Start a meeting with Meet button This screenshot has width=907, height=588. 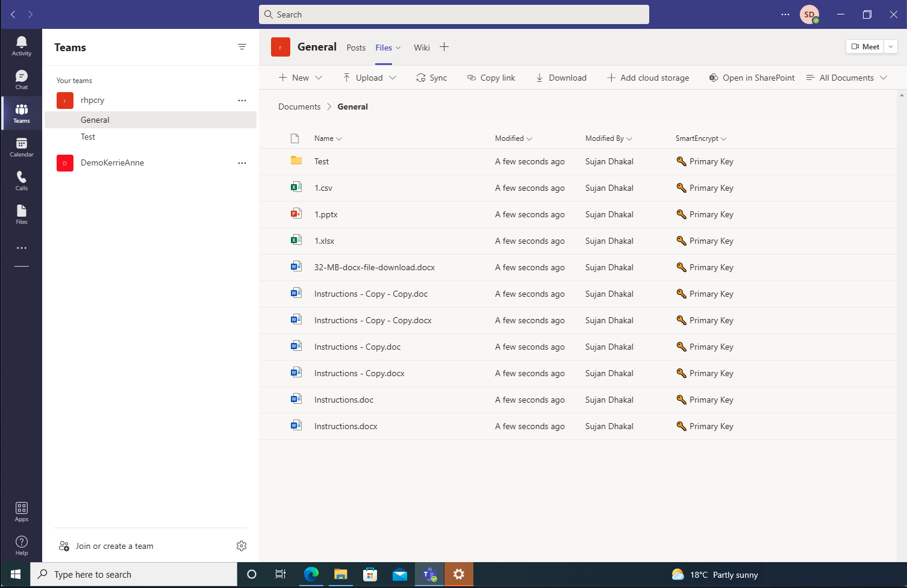[x=865, y=46]
